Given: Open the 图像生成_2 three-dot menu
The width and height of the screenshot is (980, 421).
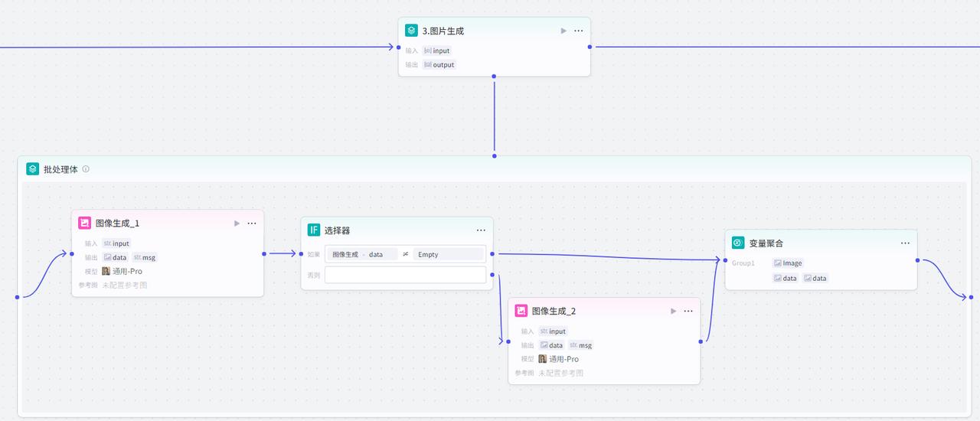Looking at the screenshot, I should click(688, 311).
